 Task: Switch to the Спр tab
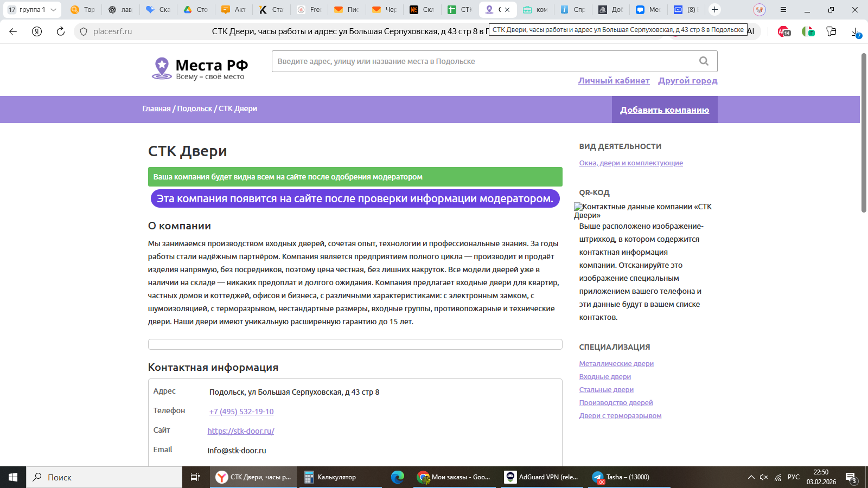(572, 9)
